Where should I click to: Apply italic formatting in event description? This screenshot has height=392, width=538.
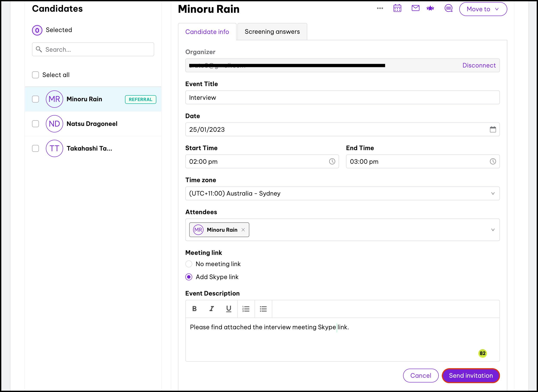point(211,309)
